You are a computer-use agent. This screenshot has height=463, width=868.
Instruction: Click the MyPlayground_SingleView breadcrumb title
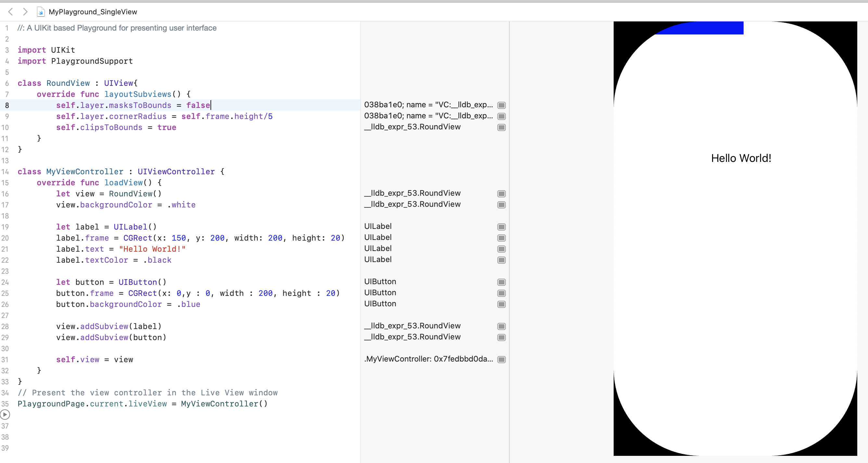(93, 12)
